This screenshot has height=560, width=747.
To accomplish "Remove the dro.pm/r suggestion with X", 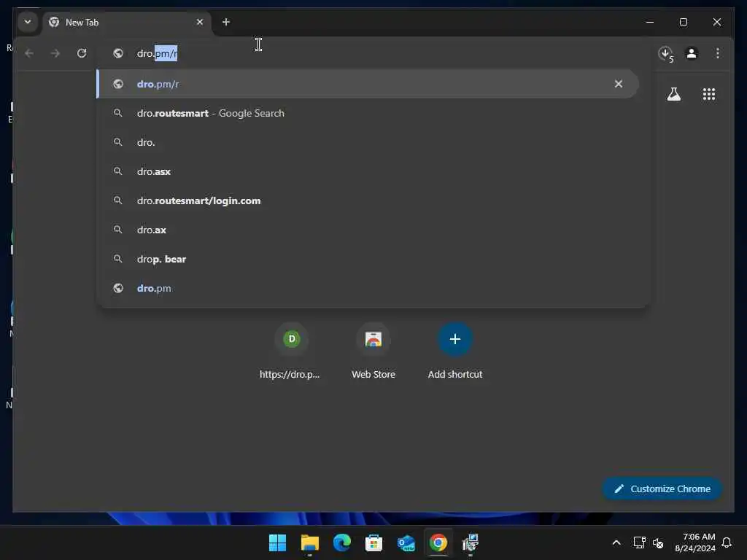I will click(x=619, y=84).
